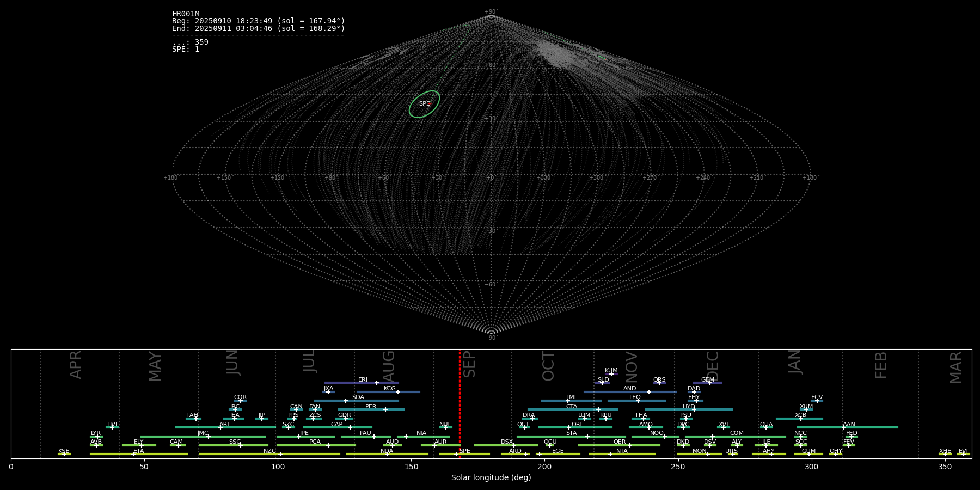Screen dimensions: 980x490
Task: Click the red dashed current solar longitude line
Action: (460, 403)
